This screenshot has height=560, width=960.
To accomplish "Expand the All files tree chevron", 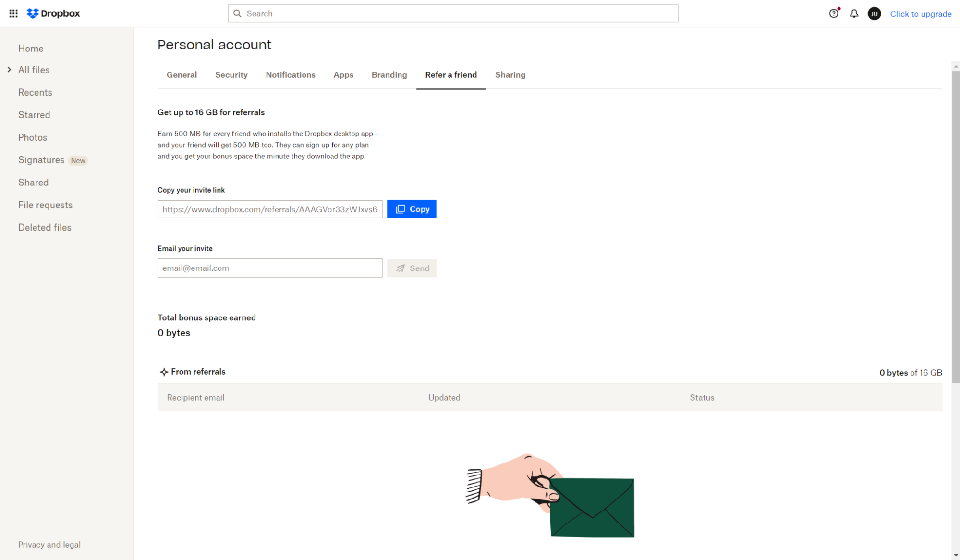I will click(x=9, y=70).
